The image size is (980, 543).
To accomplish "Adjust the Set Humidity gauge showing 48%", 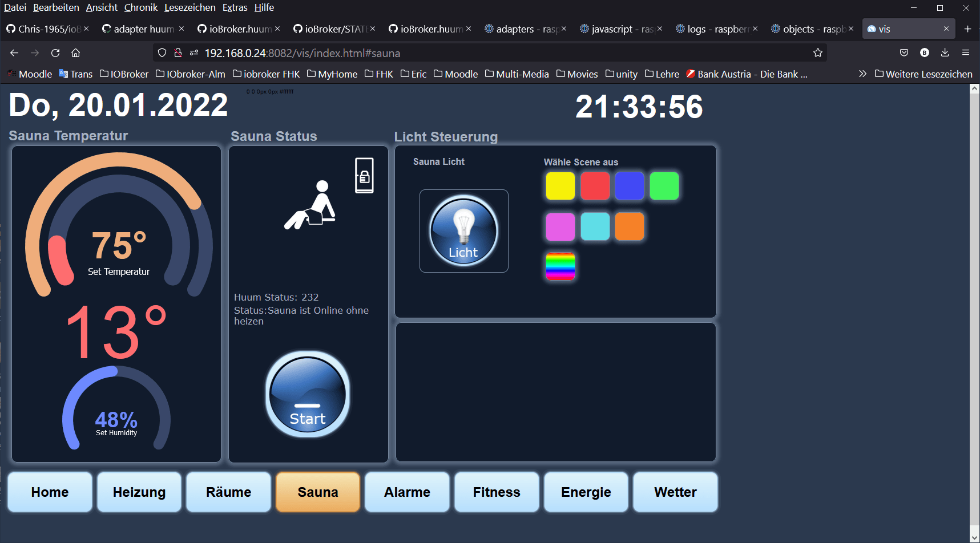I will coord(116,408).
